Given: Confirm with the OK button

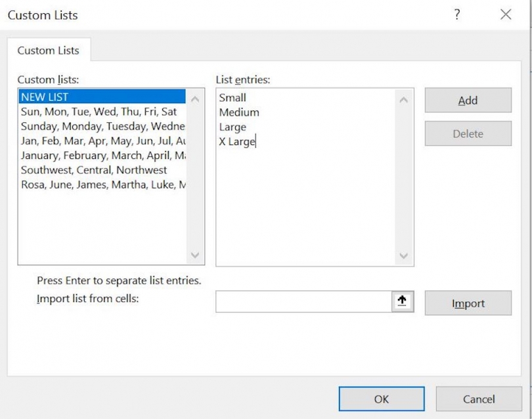Looking at the screenshot, I should coord(381,399).
